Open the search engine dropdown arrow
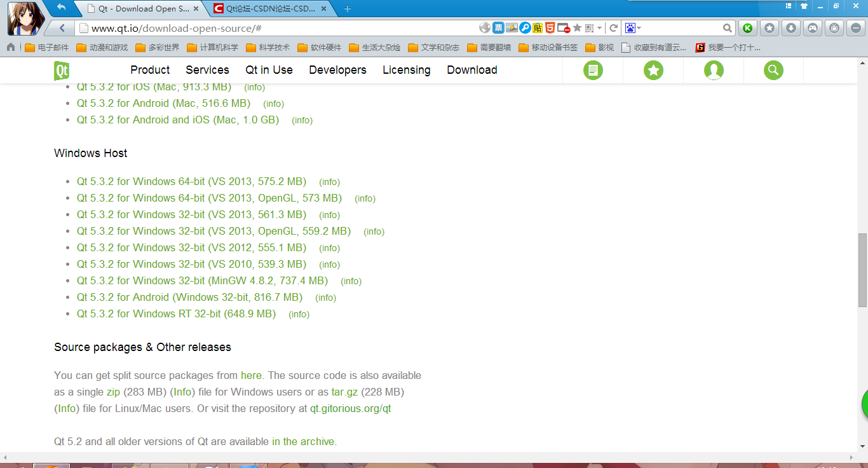This screenshot has height=468, width=868. click(x=639, y=28)
